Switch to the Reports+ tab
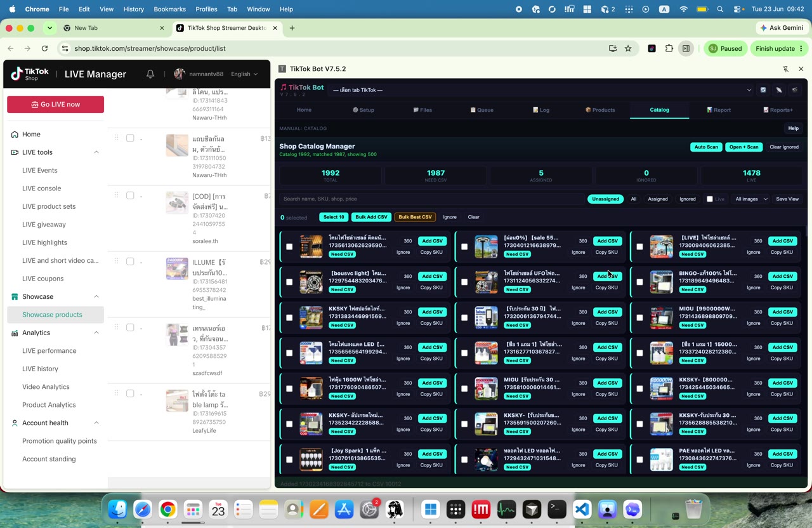 click(778, 110)
